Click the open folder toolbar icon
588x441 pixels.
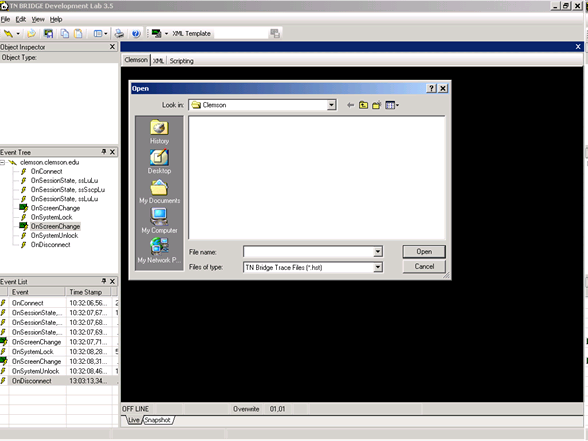pos(32,34)
